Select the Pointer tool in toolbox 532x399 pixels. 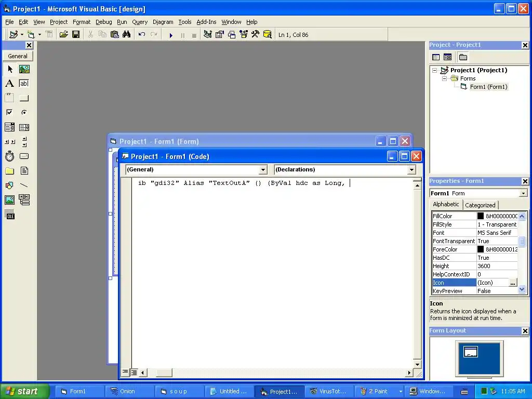point(9,69)
